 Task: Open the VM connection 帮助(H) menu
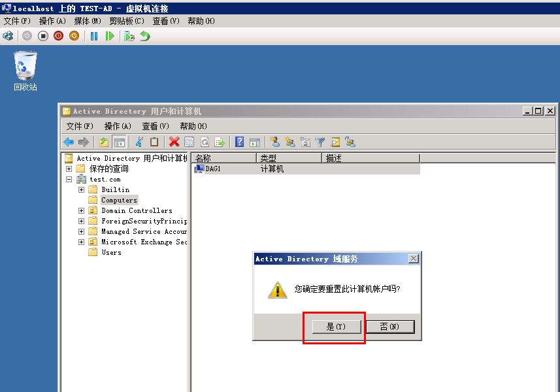point(201,21)
